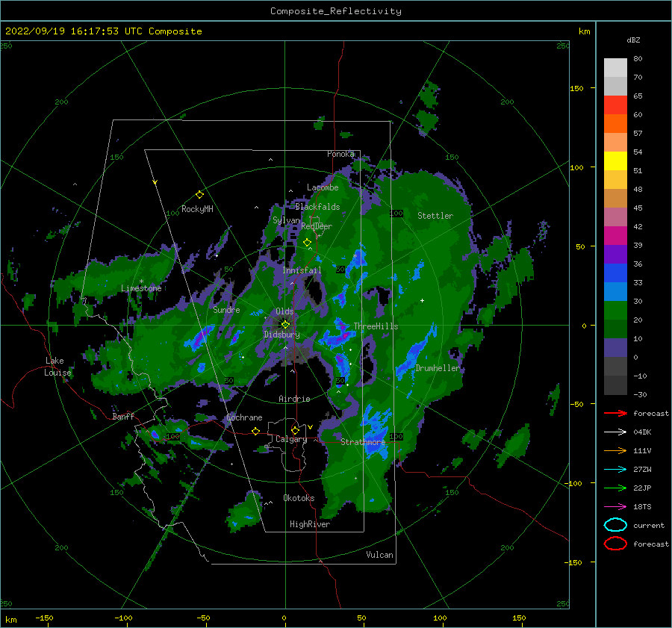Screen dimensions: 672x628
Task: Click the yellow diamond marker below Cochrane
Action: [255, 431]
